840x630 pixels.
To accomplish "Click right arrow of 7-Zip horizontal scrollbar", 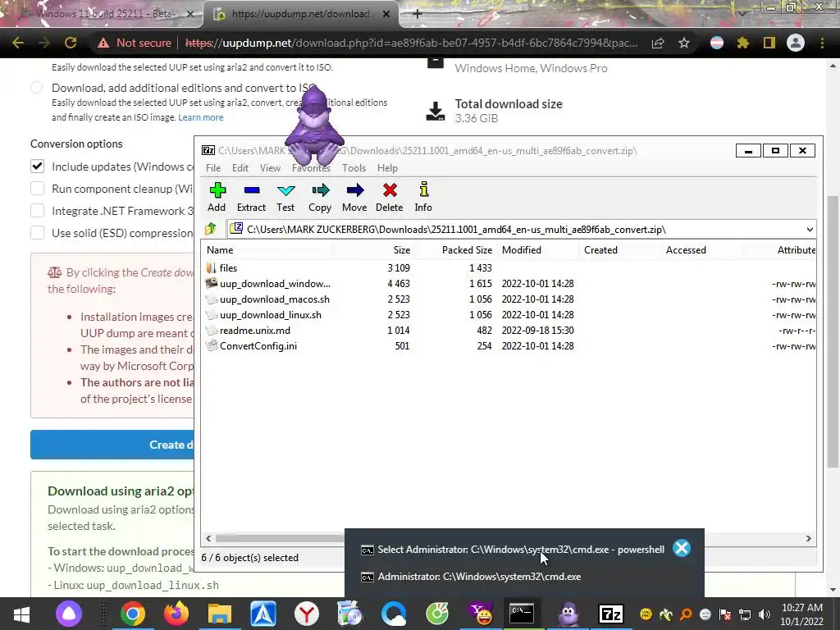I will [x=808, y=538].
